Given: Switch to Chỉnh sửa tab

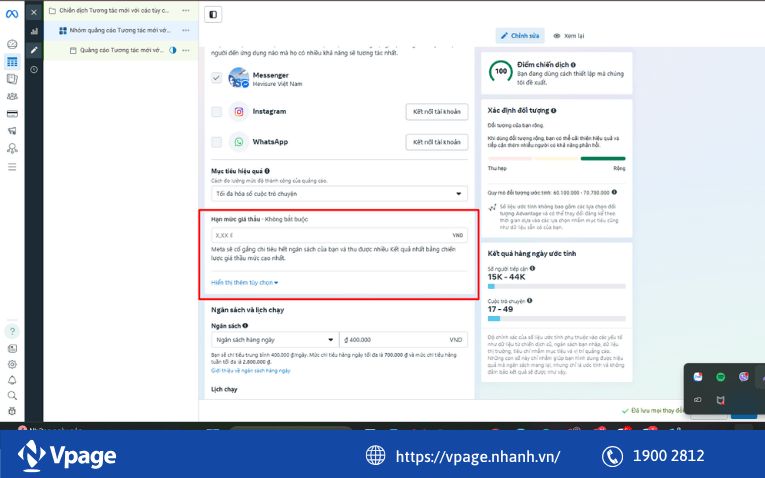Looking at the screenshot, I should click(x=520, y=36).
